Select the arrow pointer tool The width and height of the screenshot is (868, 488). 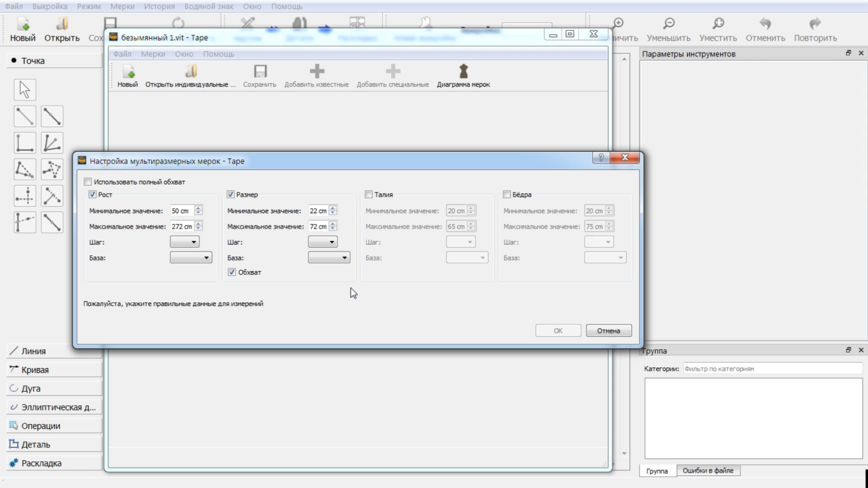(x=25, y=90)
